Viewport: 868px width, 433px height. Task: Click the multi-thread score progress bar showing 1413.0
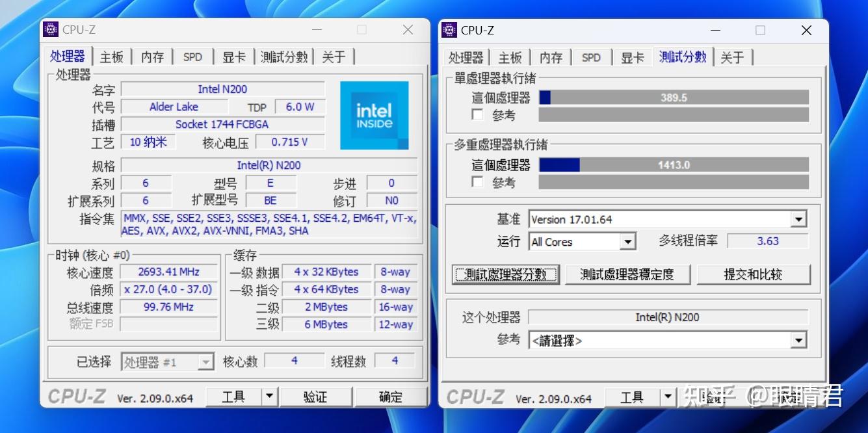tap(674, 164)
